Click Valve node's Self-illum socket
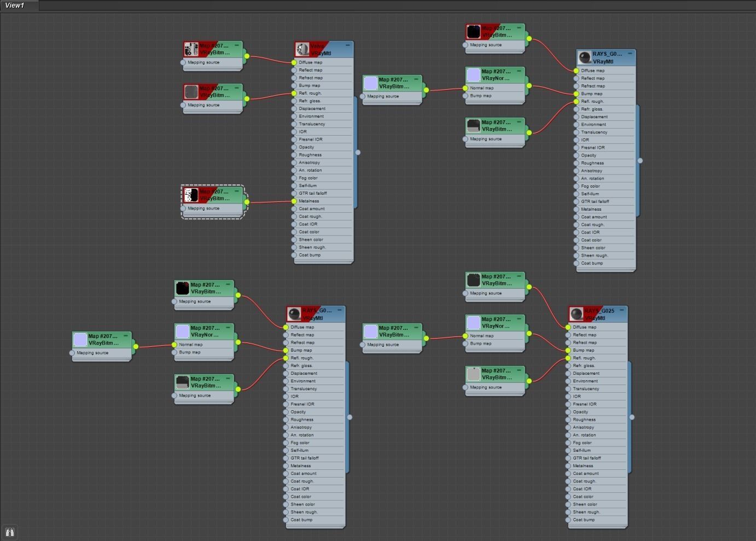The height and width of the screenshot is (541, 756). pyautogui.click(x=294, y=185)
